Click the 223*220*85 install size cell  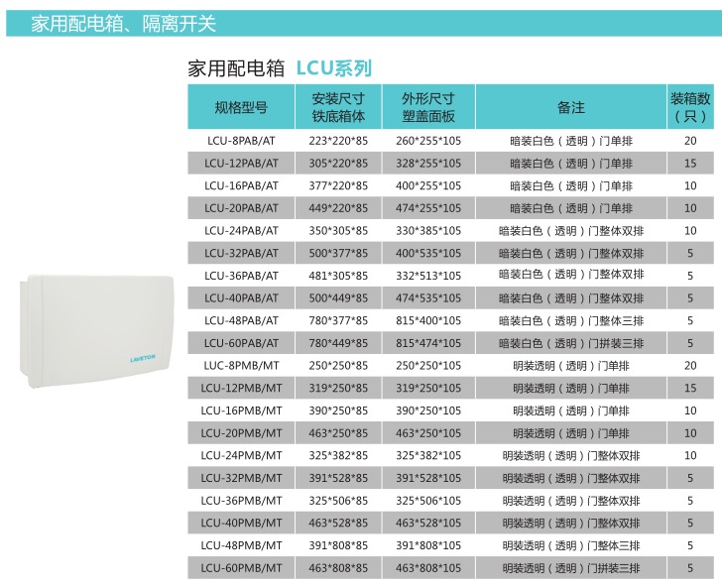pos(338,141)
